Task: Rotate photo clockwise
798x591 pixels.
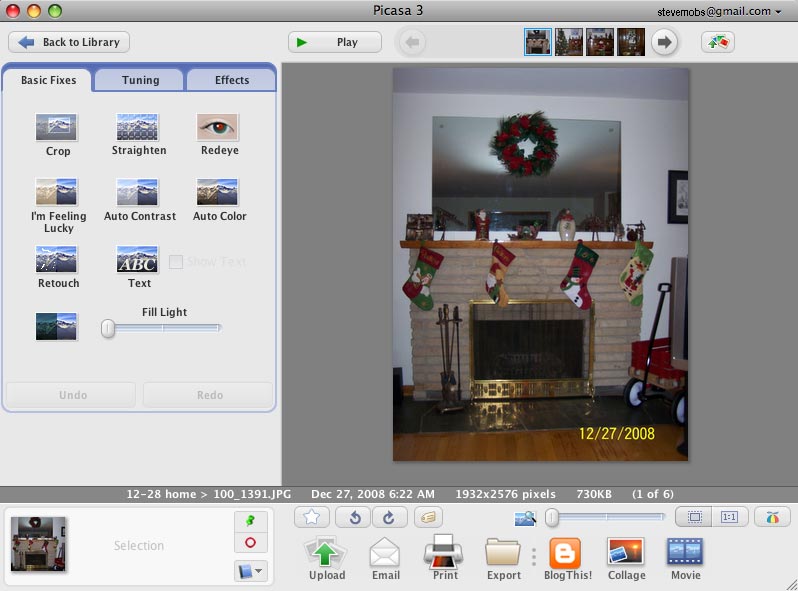Action: pos(389,518)
